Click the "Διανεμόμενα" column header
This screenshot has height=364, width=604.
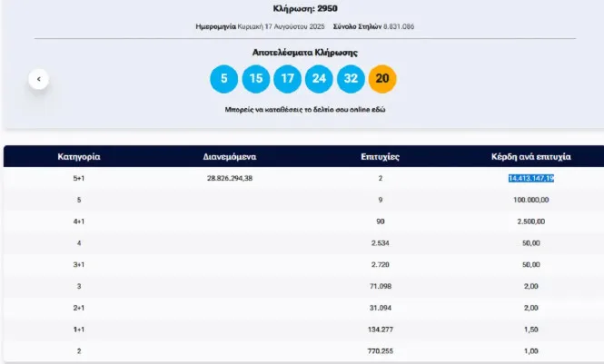[x=230, y=157]
